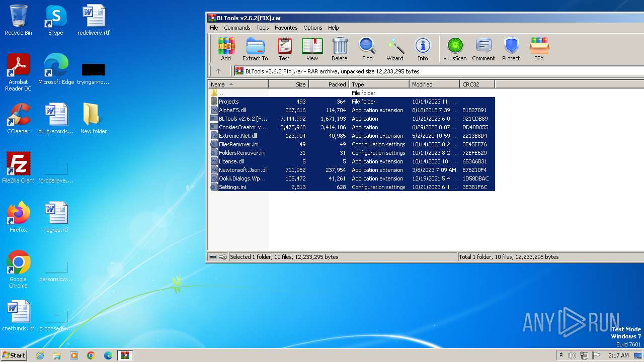The height and width of the screenshot is (362, 644).
Task: Run VirusScan from the toolbar
Action: (455, 49)
